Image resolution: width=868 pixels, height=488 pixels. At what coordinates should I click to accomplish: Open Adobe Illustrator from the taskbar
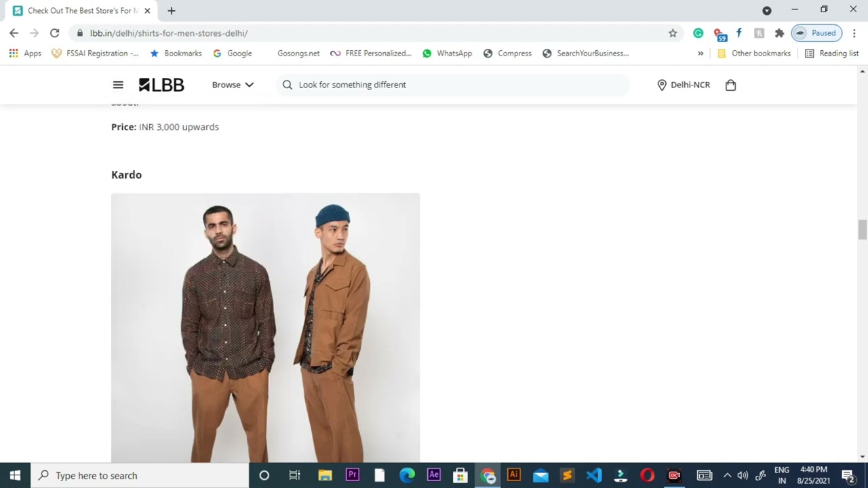(514, 475)
